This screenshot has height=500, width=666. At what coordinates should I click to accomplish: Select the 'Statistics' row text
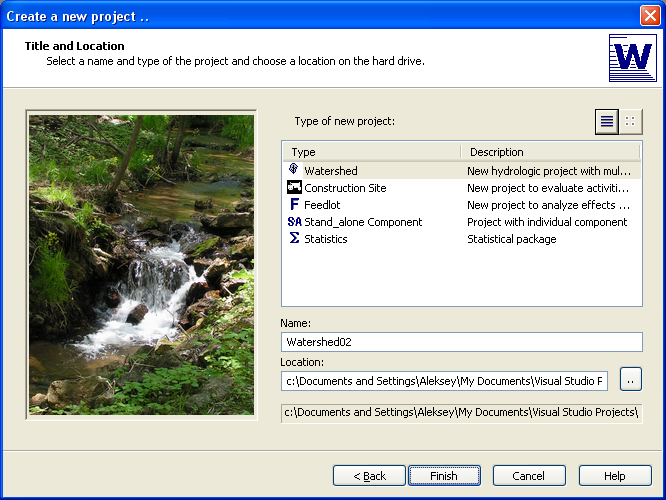tap(326, 239)
